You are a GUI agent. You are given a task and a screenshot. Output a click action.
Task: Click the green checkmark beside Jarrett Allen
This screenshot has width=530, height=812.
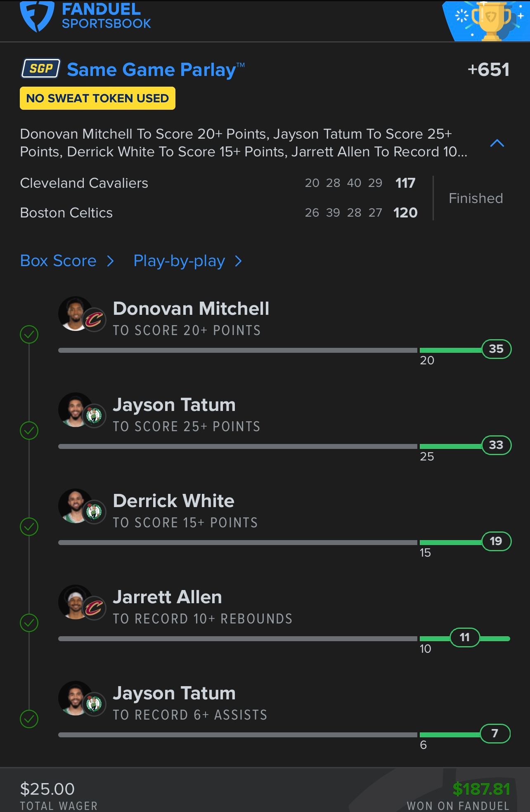(29, 623)
